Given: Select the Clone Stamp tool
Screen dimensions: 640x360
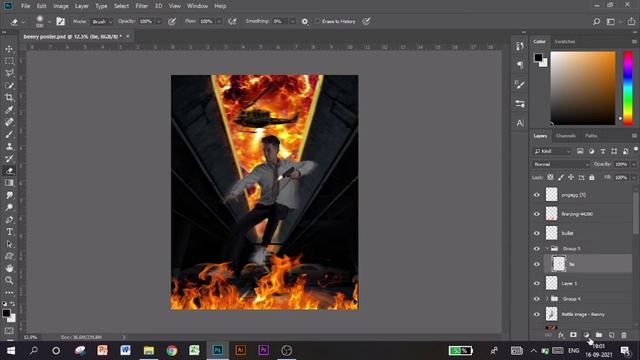Looking at the screenshot, I should (x=9, y=147).
